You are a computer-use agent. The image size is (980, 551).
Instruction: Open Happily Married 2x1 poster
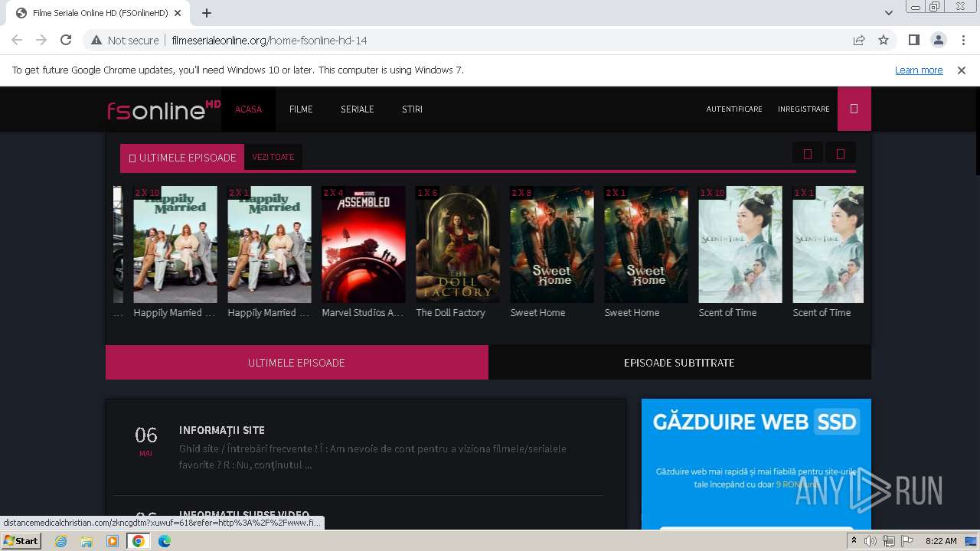tap(269, 244)
